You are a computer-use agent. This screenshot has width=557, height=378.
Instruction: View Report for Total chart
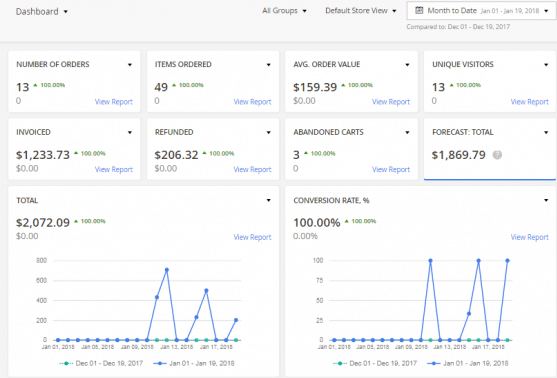click(252, 237)
